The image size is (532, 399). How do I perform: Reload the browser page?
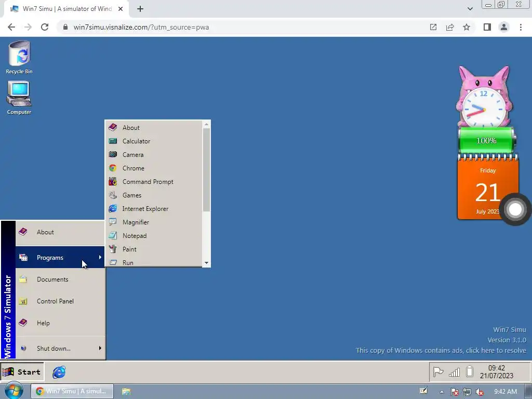pos(45,27)
